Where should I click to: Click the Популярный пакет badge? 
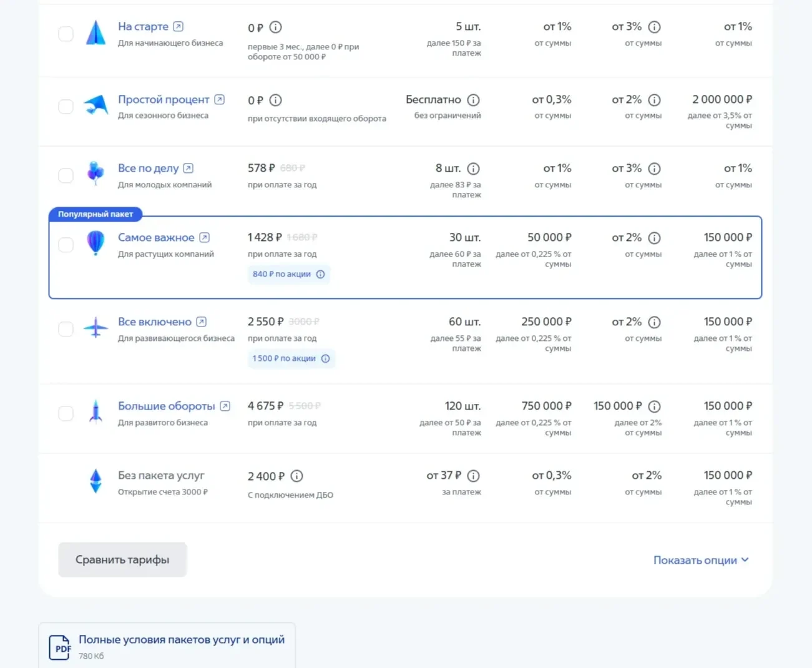pos(95,214)
